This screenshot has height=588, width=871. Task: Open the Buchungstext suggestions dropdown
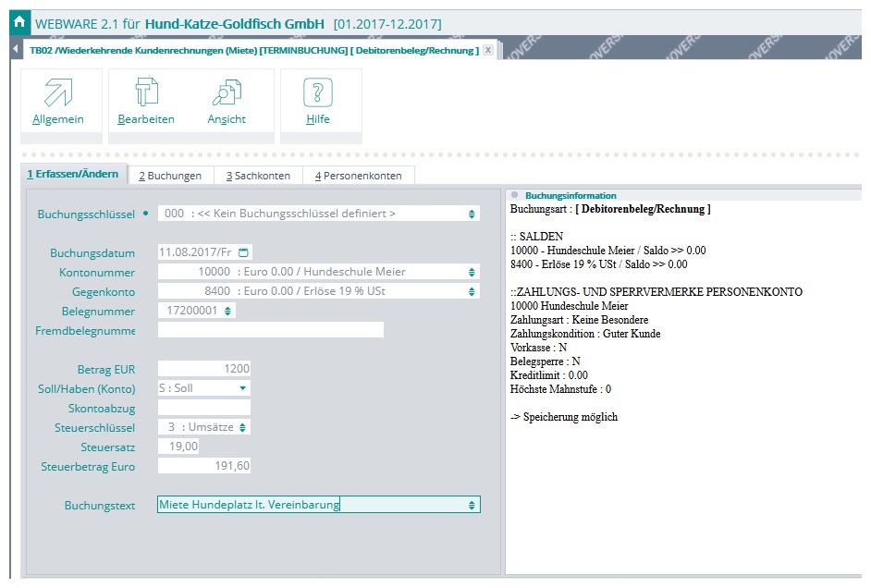pos(472,505)
